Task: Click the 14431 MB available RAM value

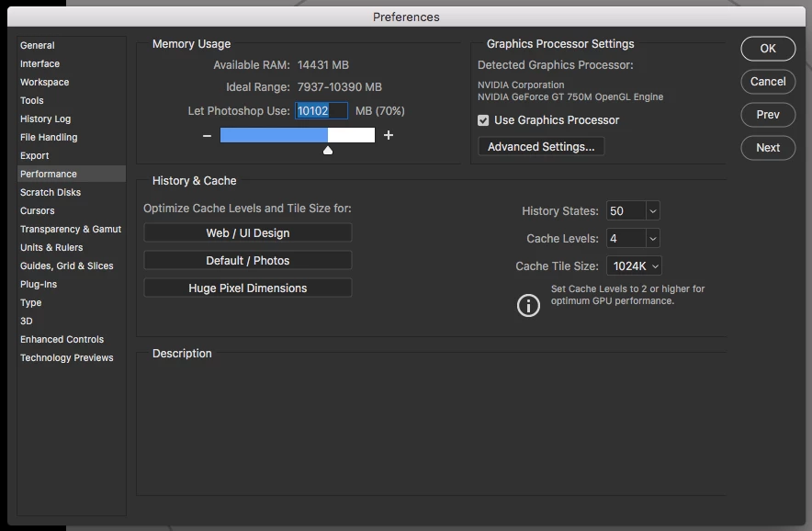Action: click(323, 65)
